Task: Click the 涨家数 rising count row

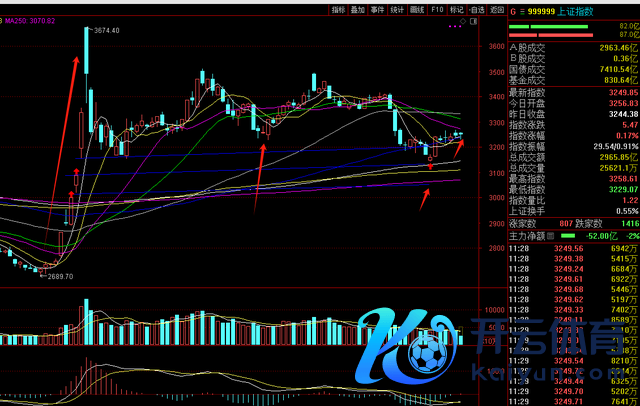Action: click(x=534, y=225)
